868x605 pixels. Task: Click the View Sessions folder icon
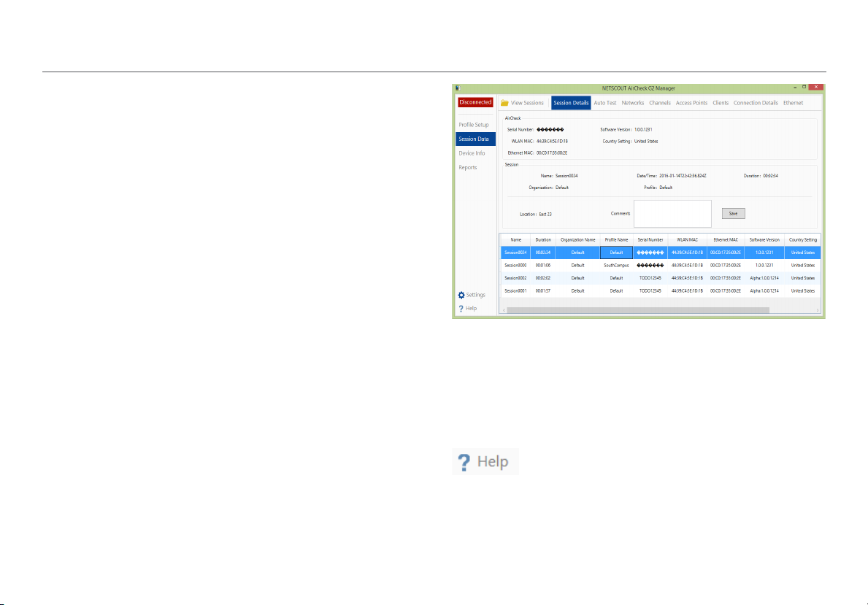[504, 103]
